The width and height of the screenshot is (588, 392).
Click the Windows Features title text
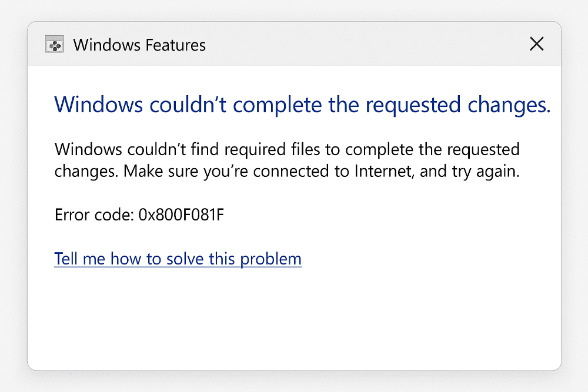pyautogui.click(x=139, y=45)
